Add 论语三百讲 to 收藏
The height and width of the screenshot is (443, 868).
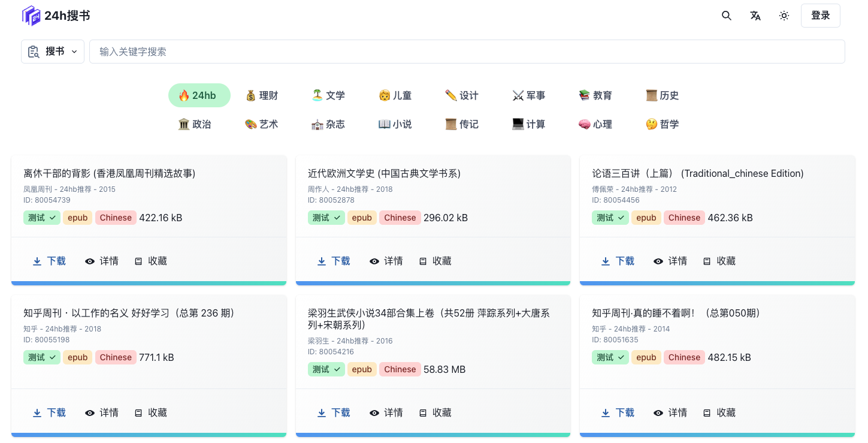719,261
